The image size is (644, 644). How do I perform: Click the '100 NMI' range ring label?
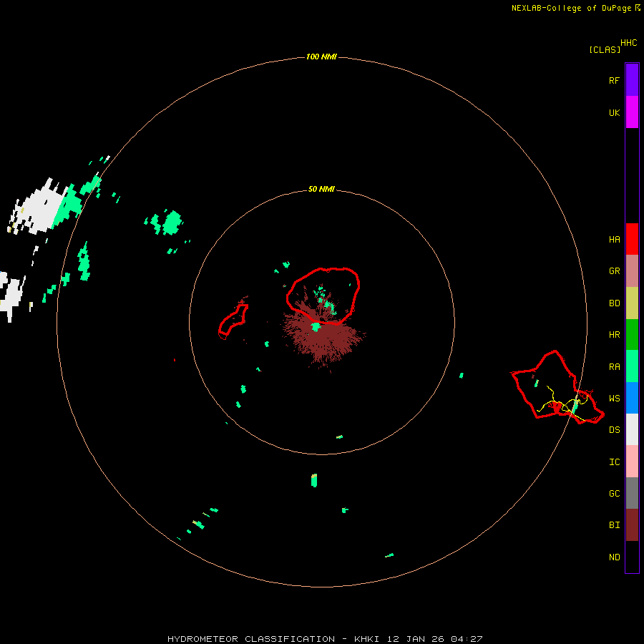point(321,57)
